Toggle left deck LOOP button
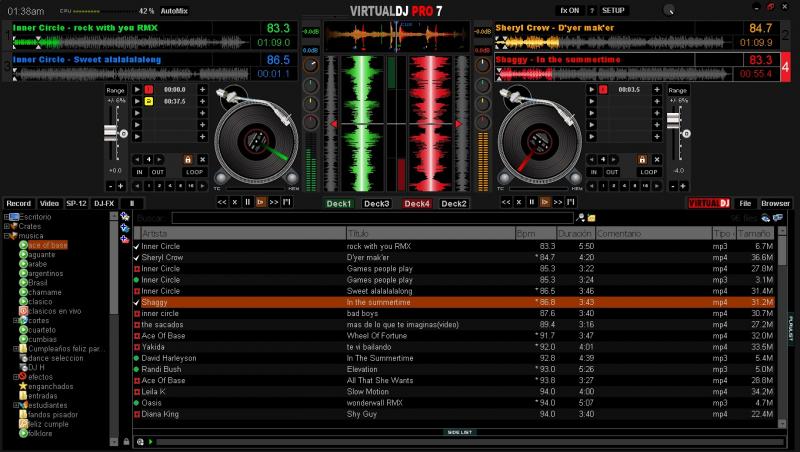This screenshot has height=452, width=800. (x=194, y=172)
